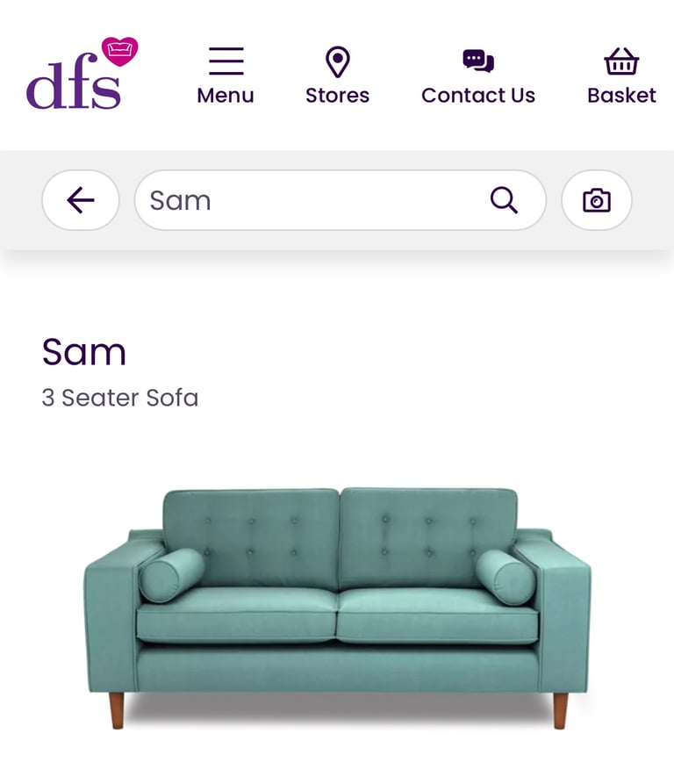This screenshot has width=674, height=784.
Task: Open Contact Us chat bubbles icon
Action: (x=478, y=61)
